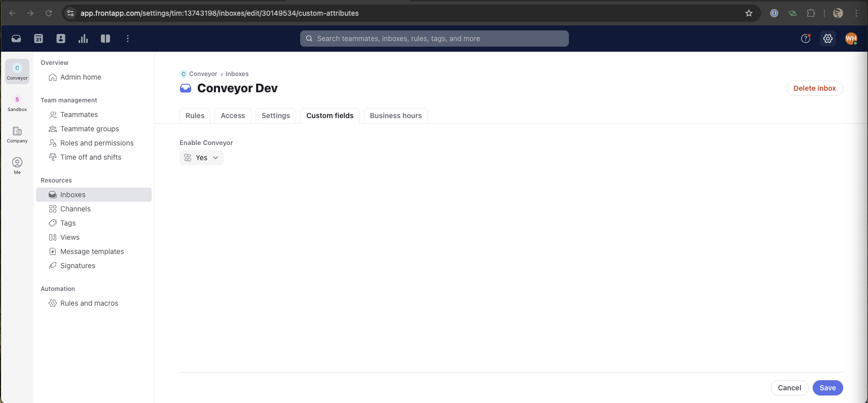Click the Save button
The width and height of the screenshot is (868, 403).
coord(827,388)
